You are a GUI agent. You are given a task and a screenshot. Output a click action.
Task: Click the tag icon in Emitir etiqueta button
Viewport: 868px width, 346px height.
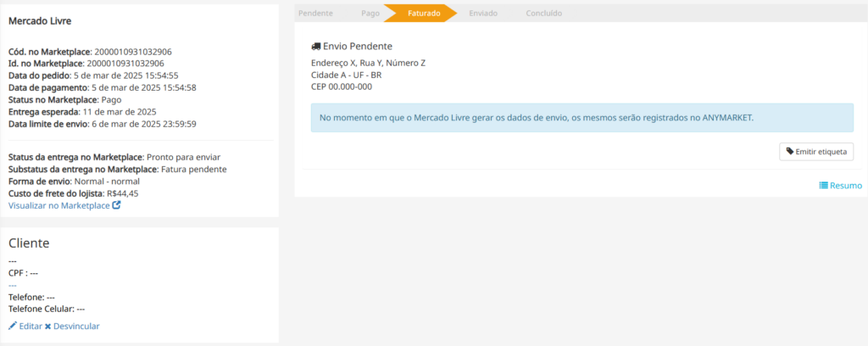tap(790, 151)
